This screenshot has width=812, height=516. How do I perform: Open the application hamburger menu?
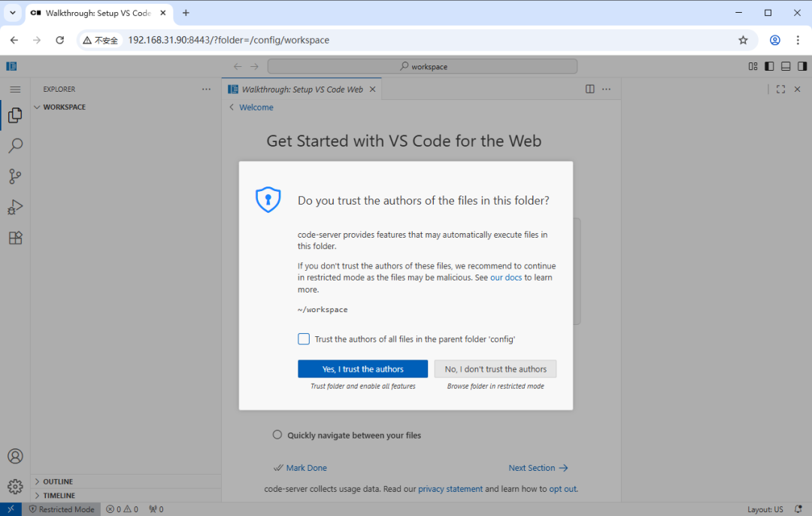pyautogui.click(x=15, y=89)
